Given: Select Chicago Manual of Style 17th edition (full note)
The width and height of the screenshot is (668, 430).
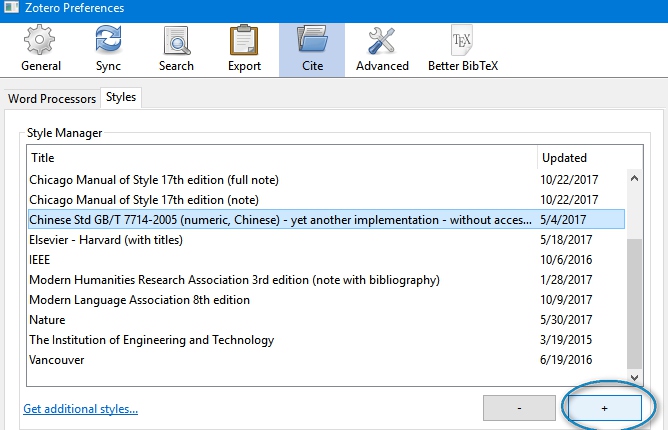Looking at the screenshot, I should [326, 180].
